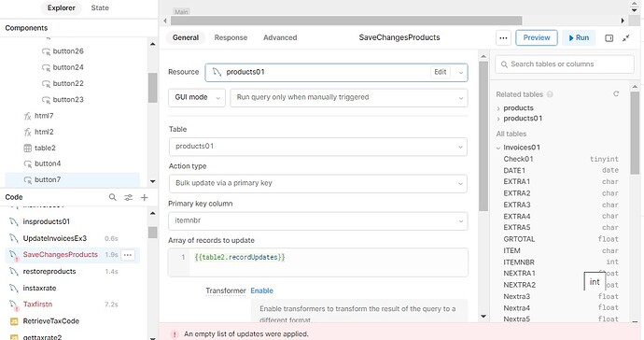Expand the products related table

498,108
